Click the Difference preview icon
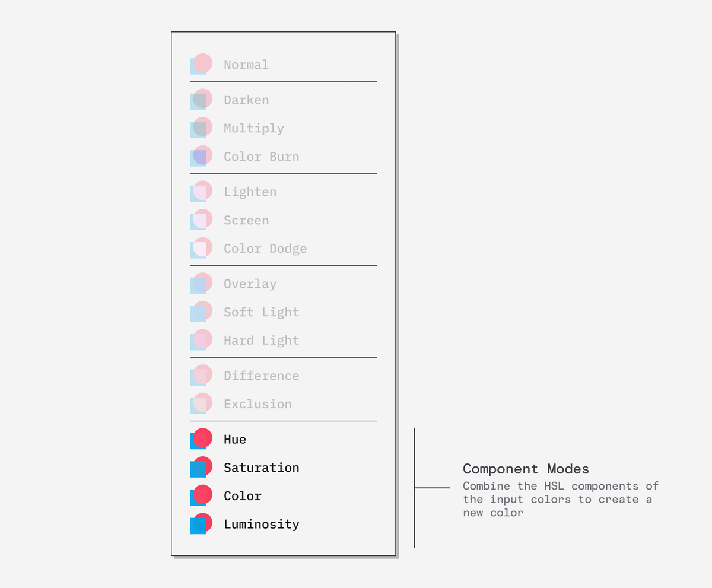The image size is (712, 588). (201, 376)
